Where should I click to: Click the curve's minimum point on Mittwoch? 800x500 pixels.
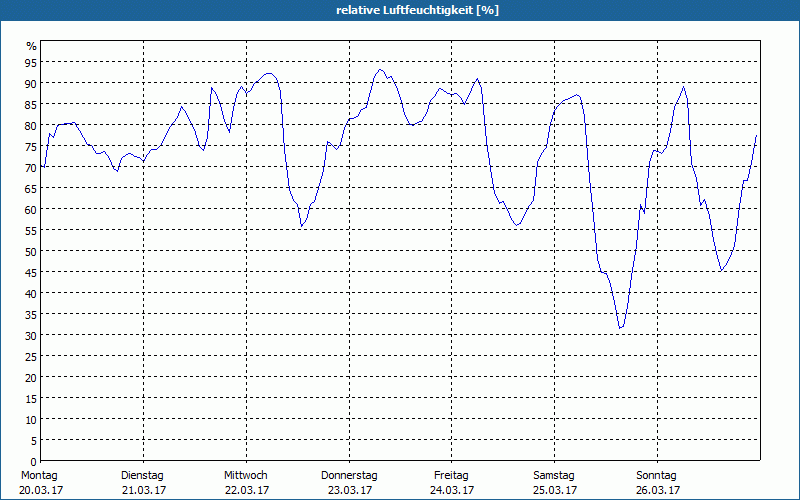click(301, 227)
